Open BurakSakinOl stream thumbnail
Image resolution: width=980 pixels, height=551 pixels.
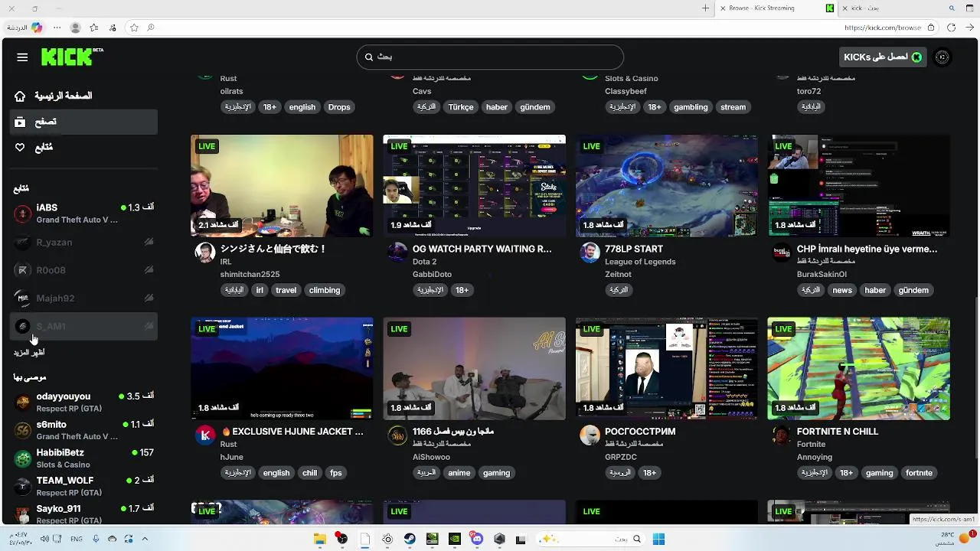(x=859, y=186)
